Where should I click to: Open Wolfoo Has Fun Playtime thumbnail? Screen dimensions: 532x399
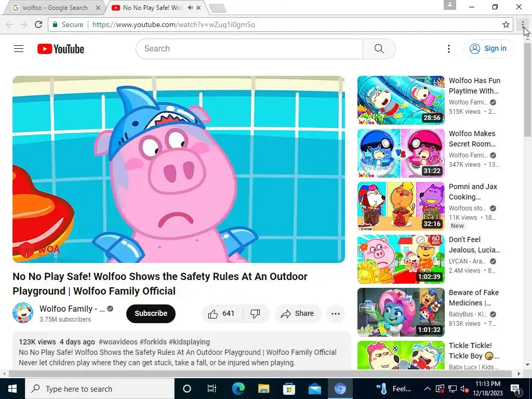click(x=401, y=100)
